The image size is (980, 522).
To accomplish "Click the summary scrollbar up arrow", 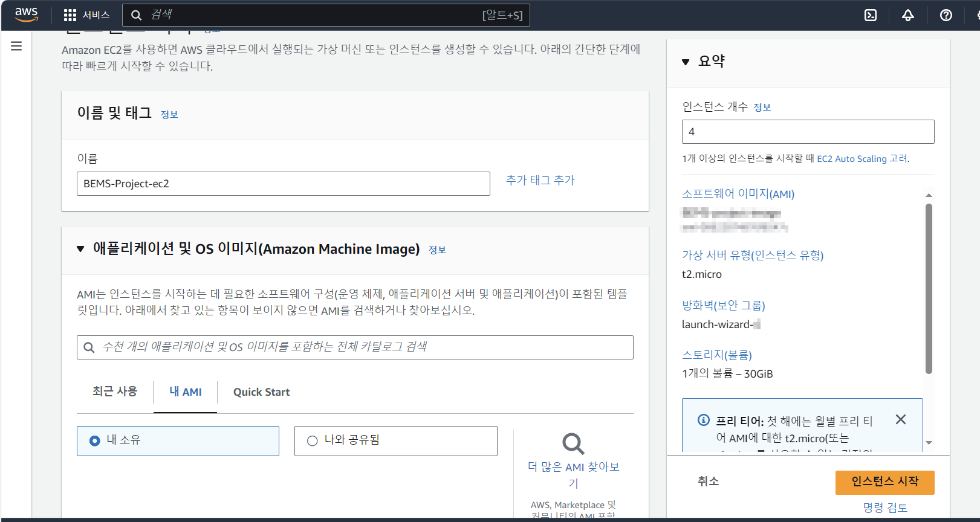I will (x=929, y=195).
